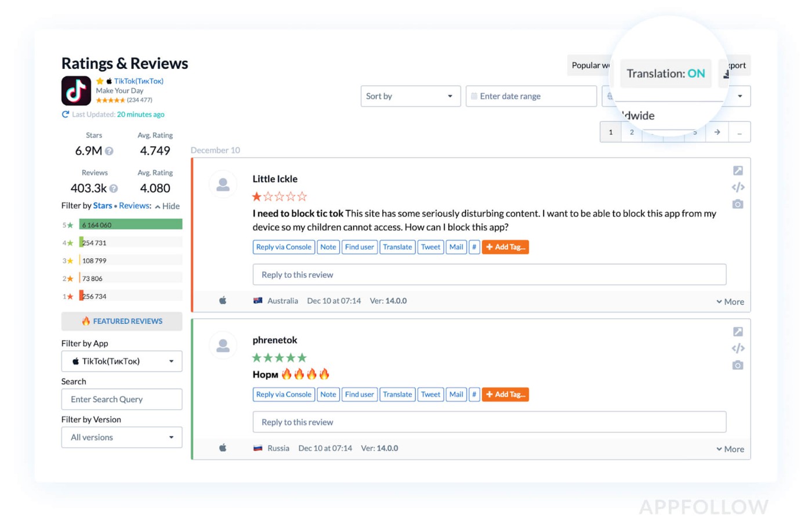Open the Sort by dropdown
The height and width of the screenshot is (523, 812).
point(410,96)
